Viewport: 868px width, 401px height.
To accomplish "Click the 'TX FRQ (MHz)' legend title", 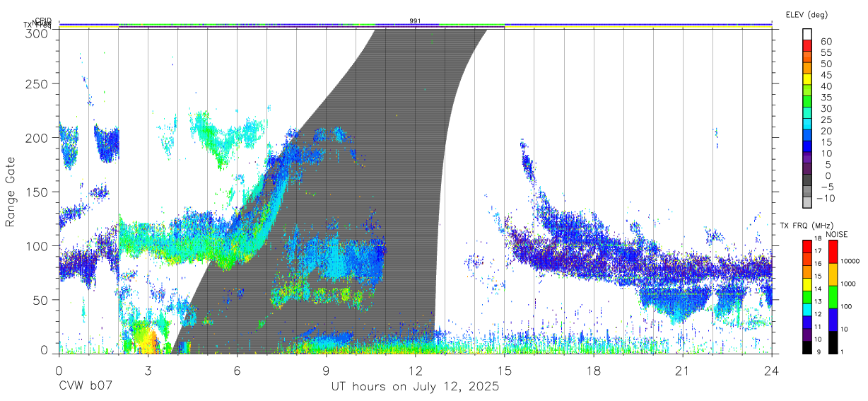I will 807,226.
